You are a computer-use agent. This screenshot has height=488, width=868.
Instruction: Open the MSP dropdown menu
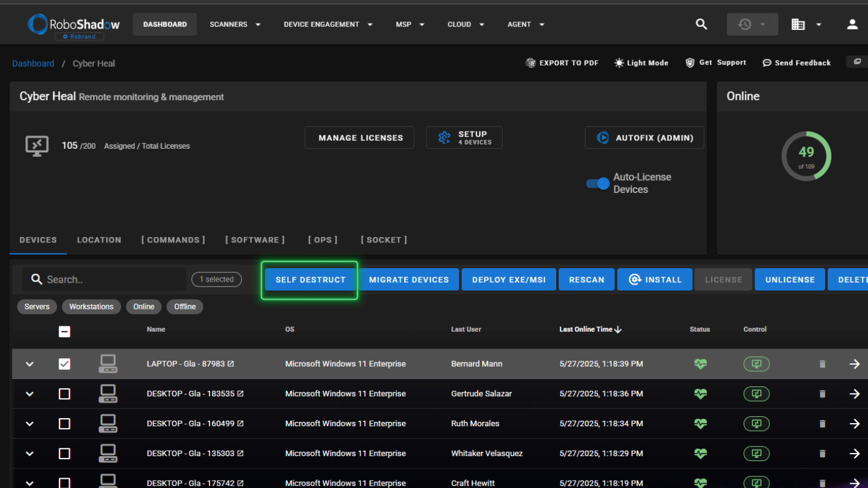click(410, 24)
